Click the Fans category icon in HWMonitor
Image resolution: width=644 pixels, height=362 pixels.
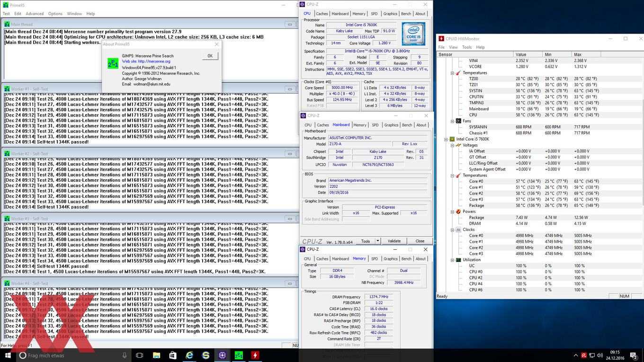coord(458,121)
